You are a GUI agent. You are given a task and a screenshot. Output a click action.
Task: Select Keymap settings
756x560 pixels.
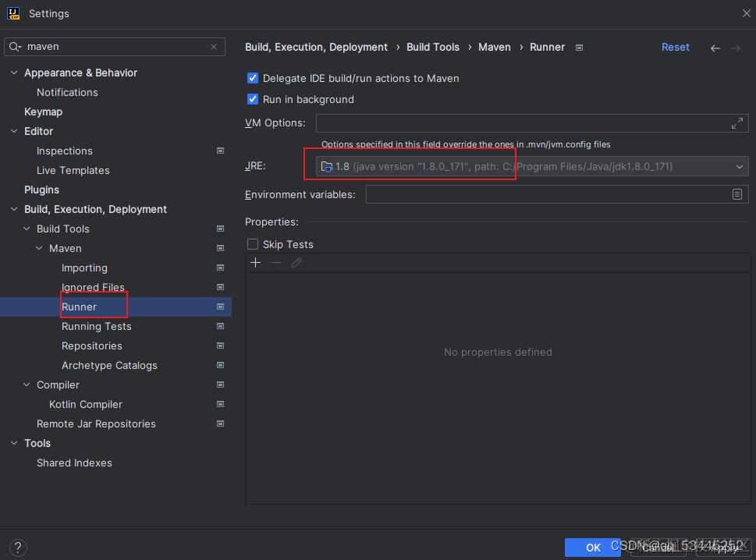(44, 112)
